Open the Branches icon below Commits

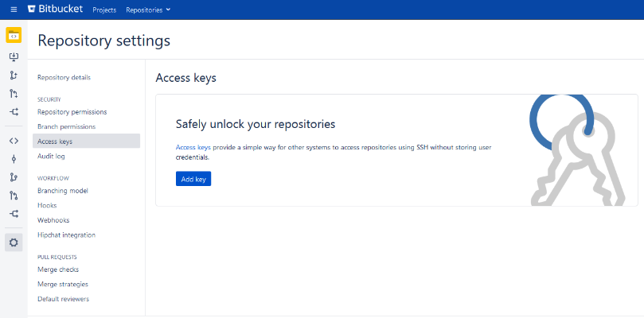click(x=14, y=177)
